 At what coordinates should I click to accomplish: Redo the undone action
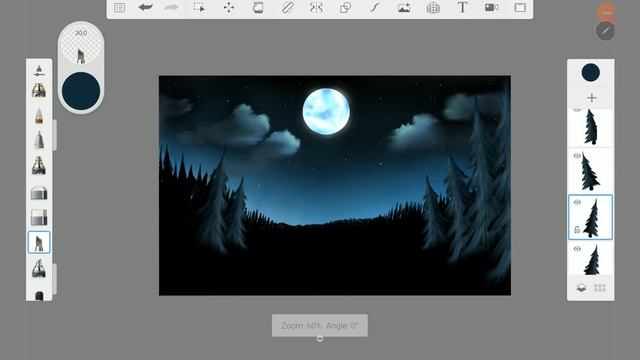click(x=171, y=7)
